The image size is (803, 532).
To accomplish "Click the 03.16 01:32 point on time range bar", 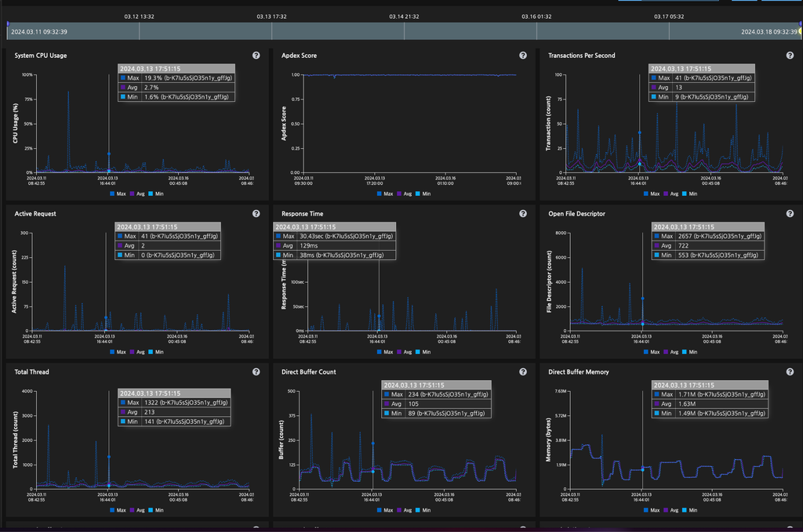I will pyautogui.click(x=536, y=31).
